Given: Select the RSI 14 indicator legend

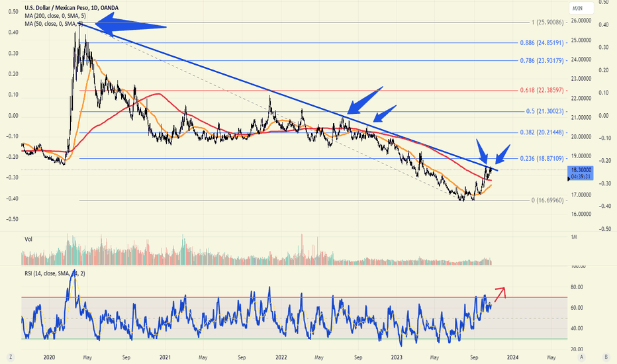Looking at the screenshot, I should point(55,273).
